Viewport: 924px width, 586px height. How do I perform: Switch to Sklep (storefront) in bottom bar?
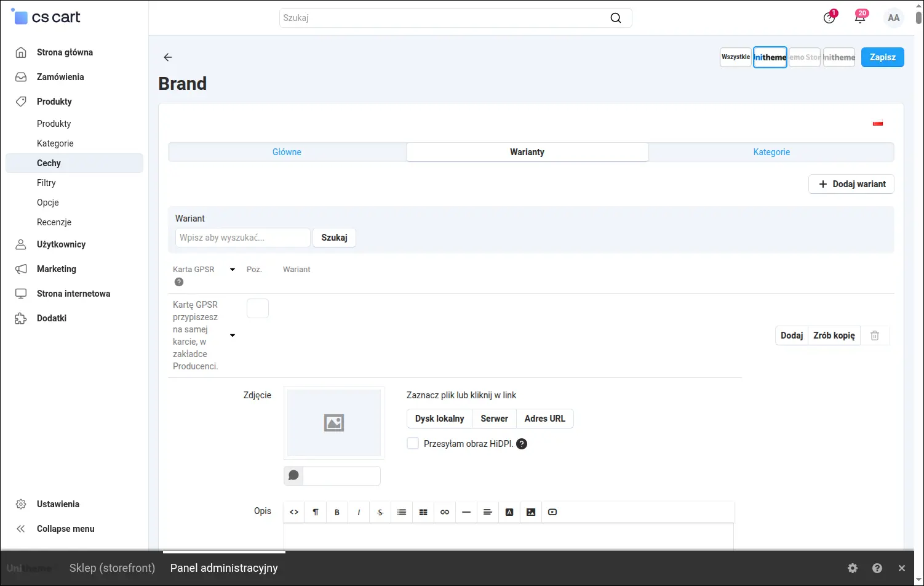coord(112,568)
